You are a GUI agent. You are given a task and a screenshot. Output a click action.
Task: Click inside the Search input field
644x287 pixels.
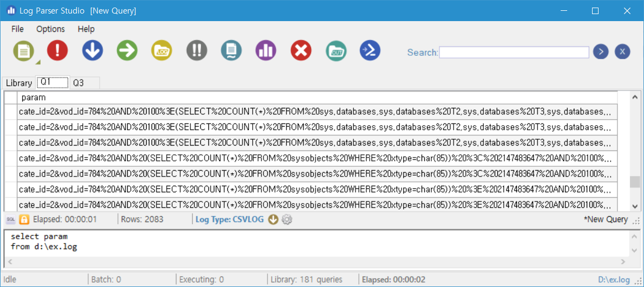514,52
